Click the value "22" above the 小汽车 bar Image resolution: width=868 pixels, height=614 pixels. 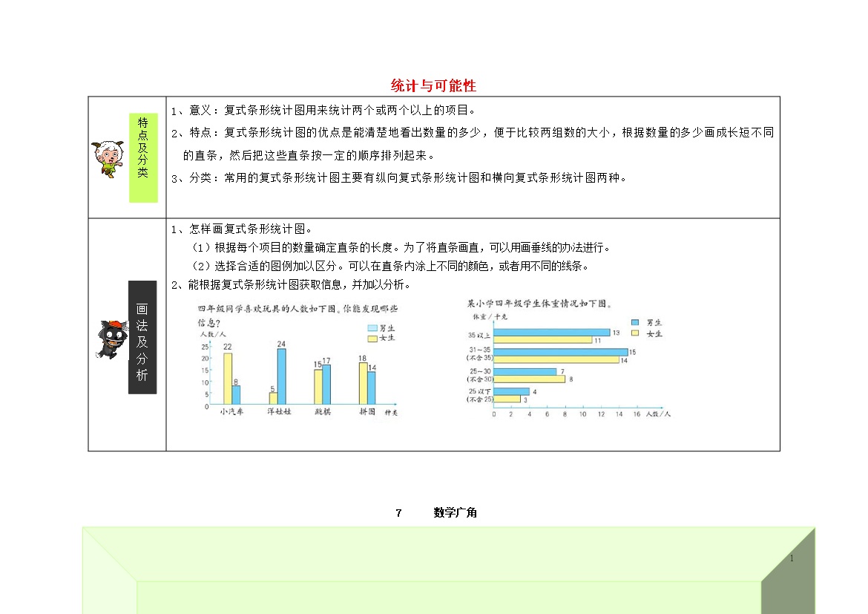tap(228, 347)
